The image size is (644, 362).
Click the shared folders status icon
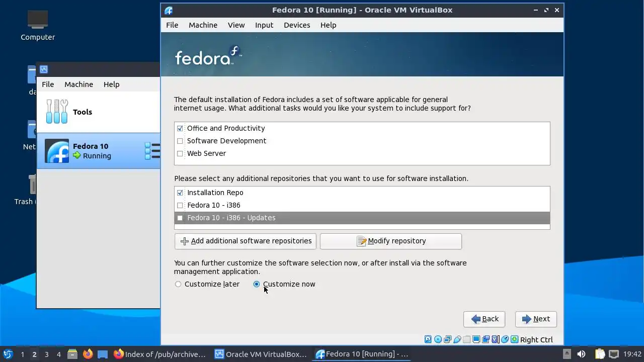[466, 339]
